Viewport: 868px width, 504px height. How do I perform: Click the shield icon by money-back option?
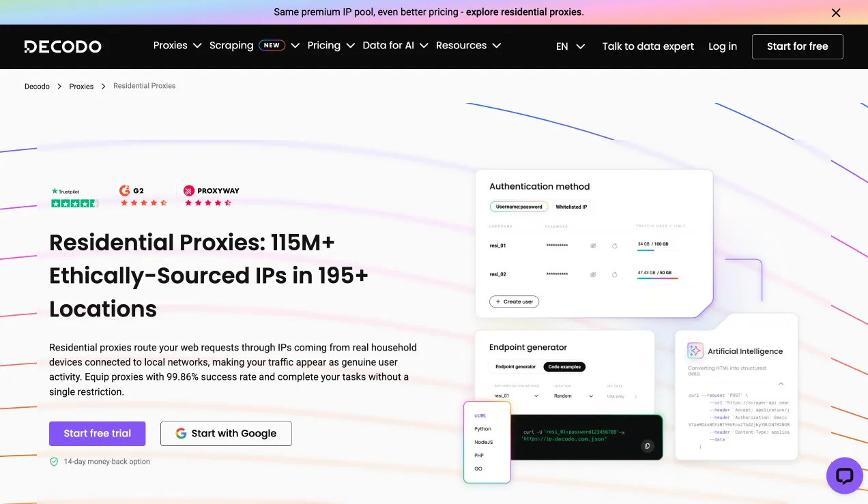54,462
